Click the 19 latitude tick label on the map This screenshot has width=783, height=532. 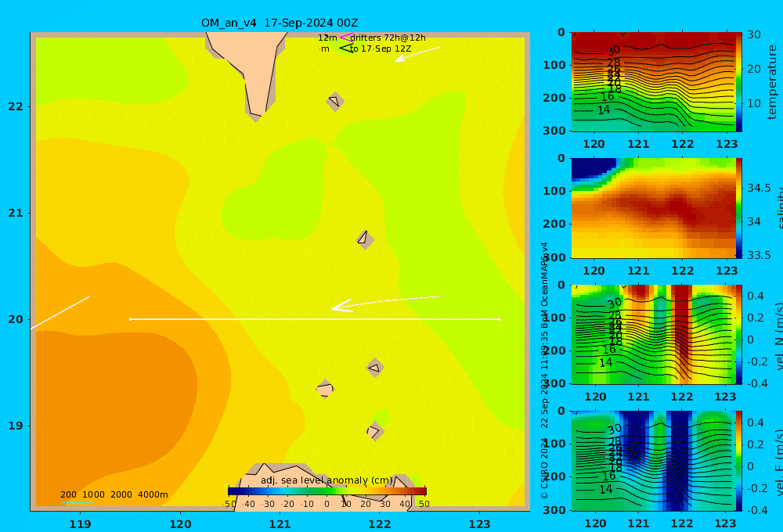point(16,426)
